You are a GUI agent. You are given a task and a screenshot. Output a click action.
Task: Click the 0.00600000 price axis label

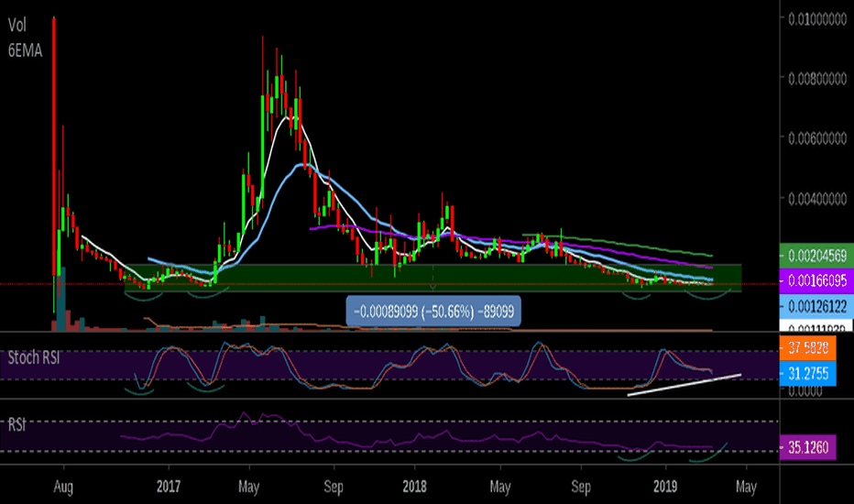click(817, 138)
